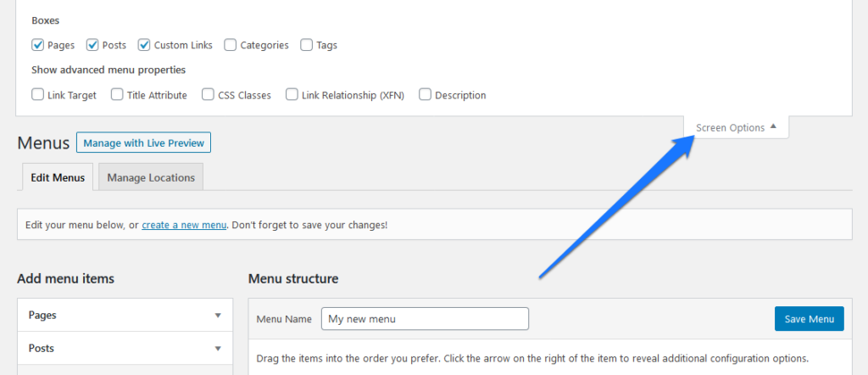Disable the Custom Links checkbox

(x=144, y=45)
